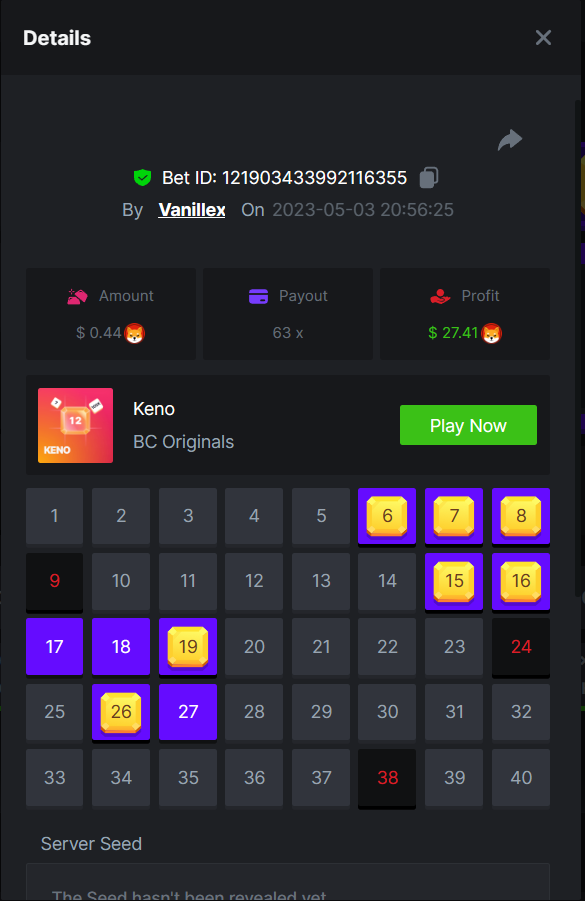Screen dimensions: 585x901
Task: Click the green verified shield icon
Action: (x=142, y=178)
